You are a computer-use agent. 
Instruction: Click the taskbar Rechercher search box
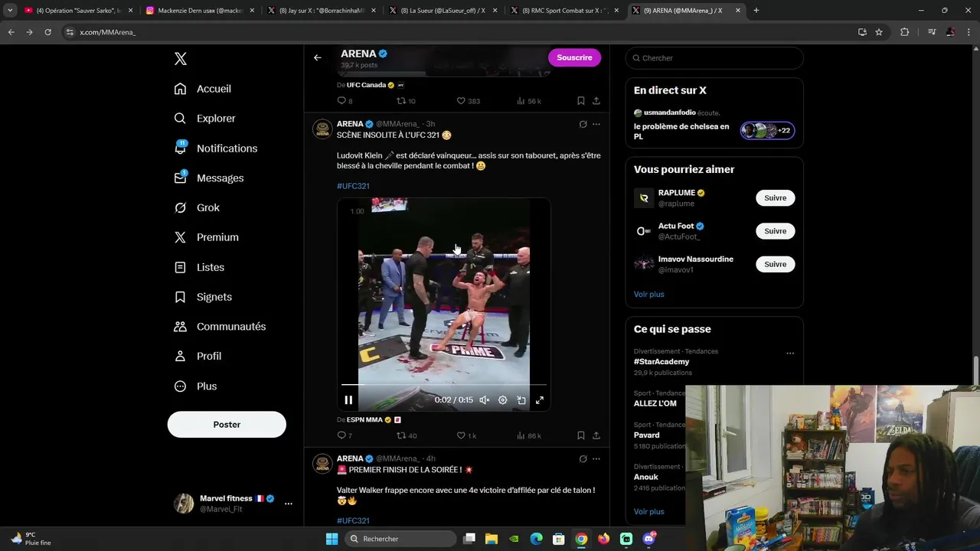400,539
